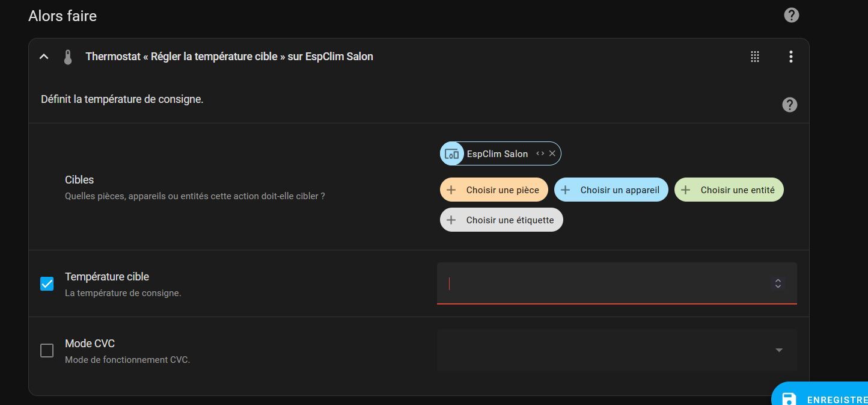Expand EspClim Salon target into entities

point(540,153)
